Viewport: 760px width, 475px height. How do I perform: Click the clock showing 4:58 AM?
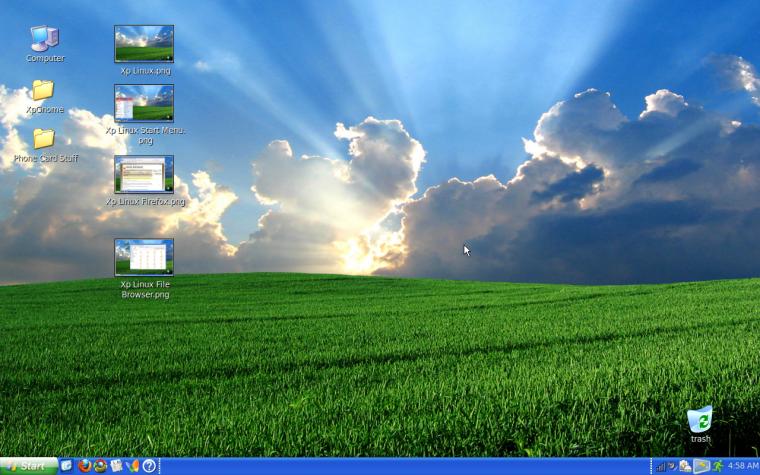coord(743,466)
